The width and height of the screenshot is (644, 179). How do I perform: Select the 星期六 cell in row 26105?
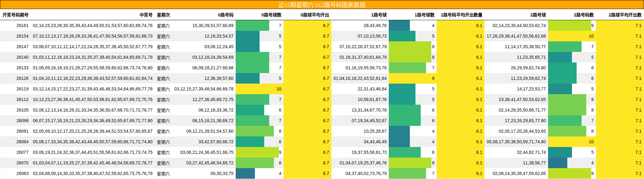click(x=163, y=110)
